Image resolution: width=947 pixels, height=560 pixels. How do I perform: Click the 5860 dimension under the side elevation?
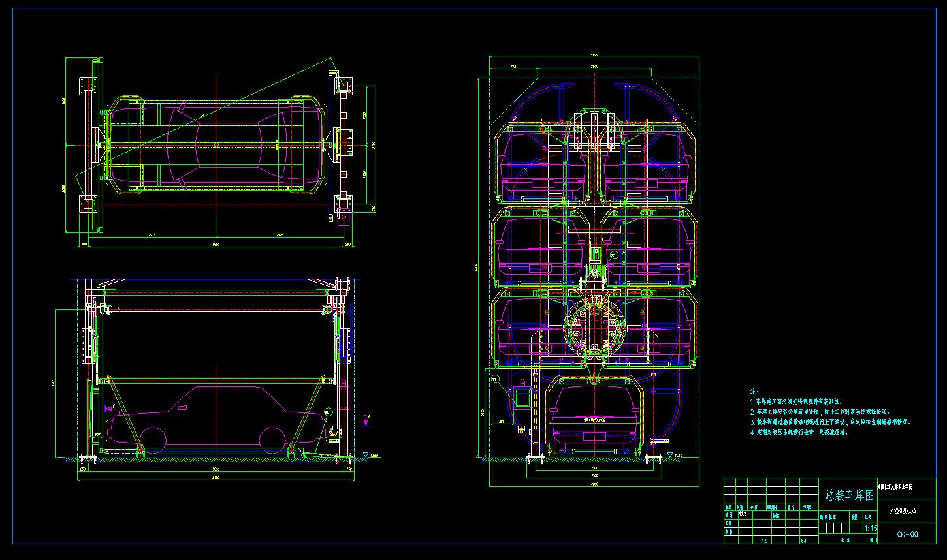click(216, 469)
